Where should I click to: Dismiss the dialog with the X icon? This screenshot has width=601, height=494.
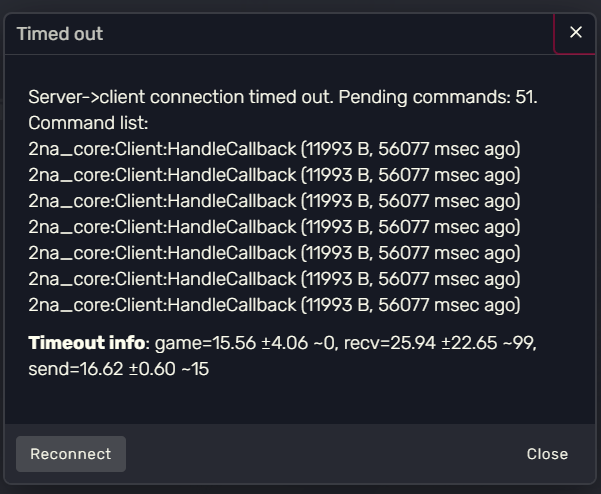(x=575, y=33)
